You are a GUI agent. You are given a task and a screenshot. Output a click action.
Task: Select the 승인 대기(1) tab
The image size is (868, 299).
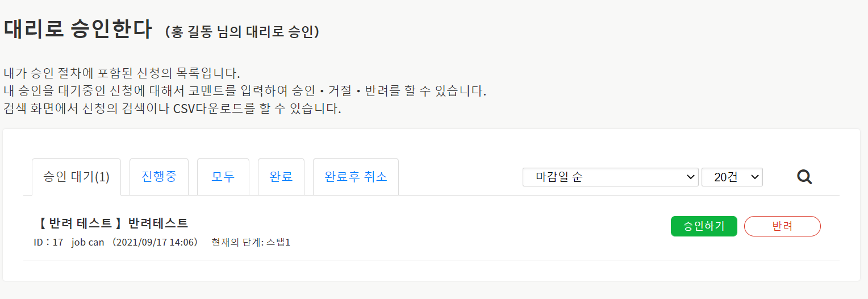tap(76, 177)
